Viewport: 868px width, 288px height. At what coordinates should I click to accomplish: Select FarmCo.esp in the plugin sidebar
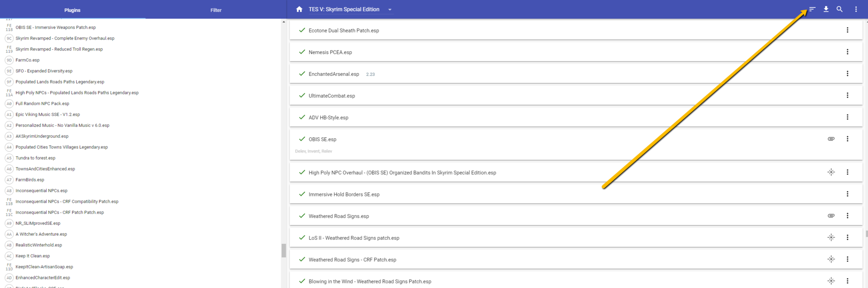28,60
